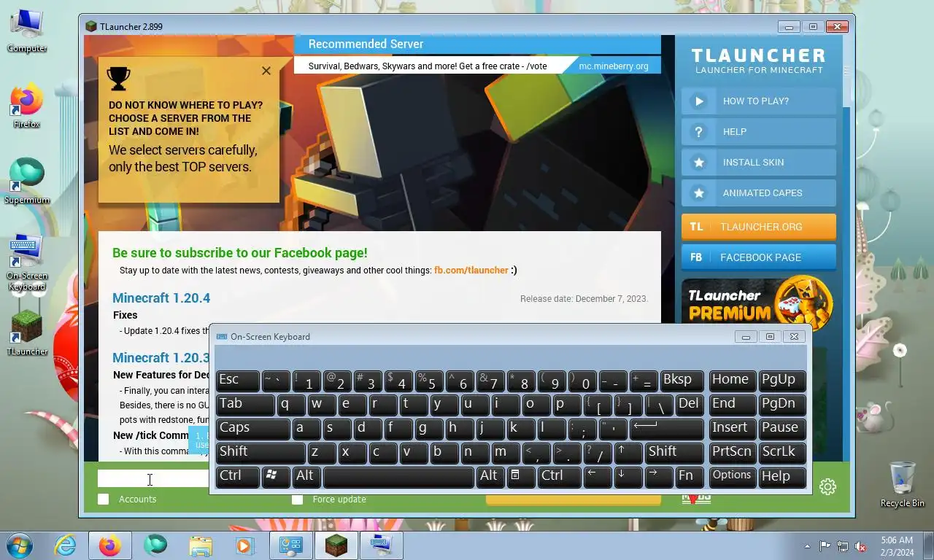The height and width of the screenshot is (560, 934).
Task: Toggle Caps key on On-Screen Keyboard
Action: tap(252, 429)
